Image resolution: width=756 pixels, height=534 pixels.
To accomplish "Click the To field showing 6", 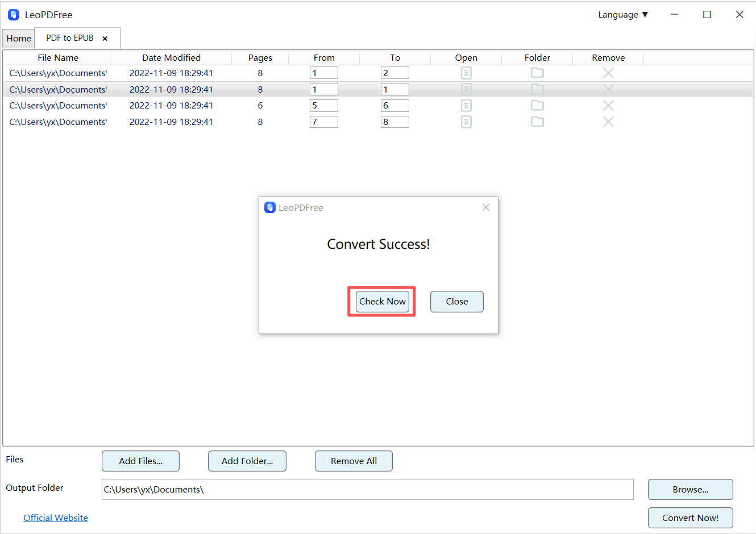I will [x=395, y=106].
